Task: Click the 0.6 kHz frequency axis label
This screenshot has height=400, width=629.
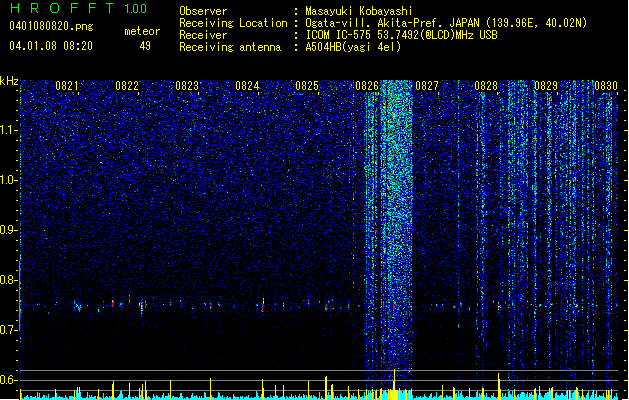Action: (x=8, y=380)
